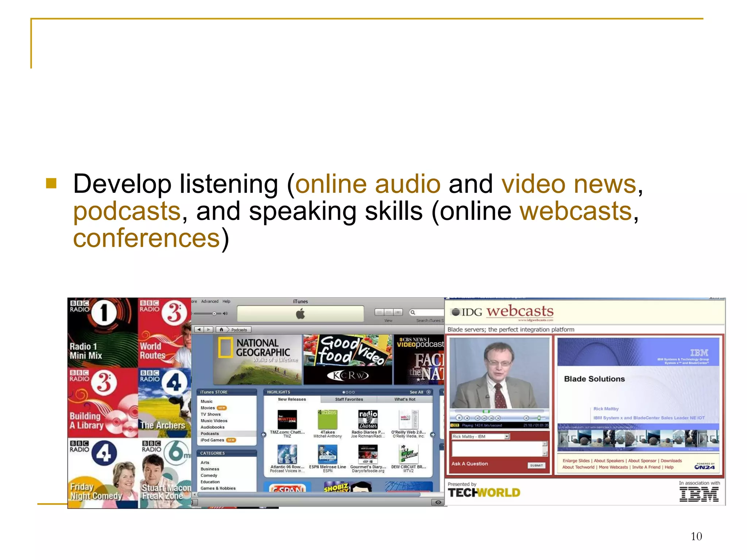Image resolution: width=747 pixels, height=560 pixels.
Task: Click the iTunes Store home icon
Action: (x=221, y=330)
